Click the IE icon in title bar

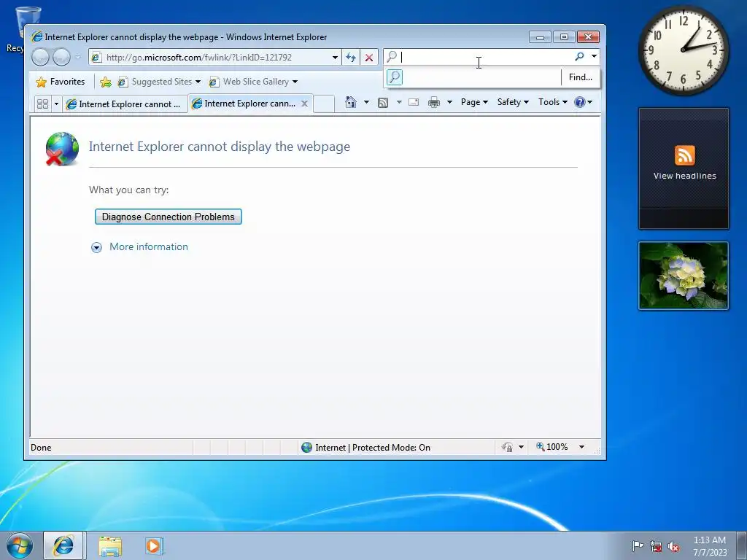pyautogui.click(x=36, y=36)
